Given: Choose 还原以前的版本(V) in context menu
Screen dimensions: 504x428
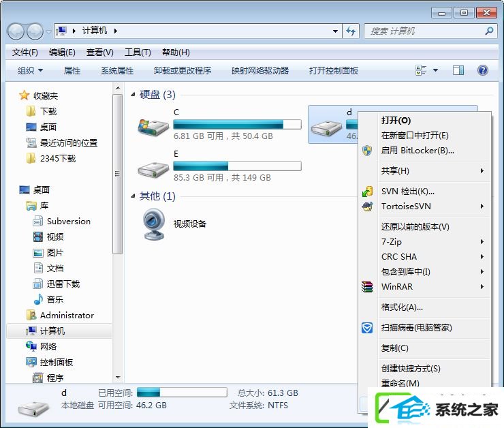Looking at the screenshot, I should pyautogui.click(x=424, y=227).
